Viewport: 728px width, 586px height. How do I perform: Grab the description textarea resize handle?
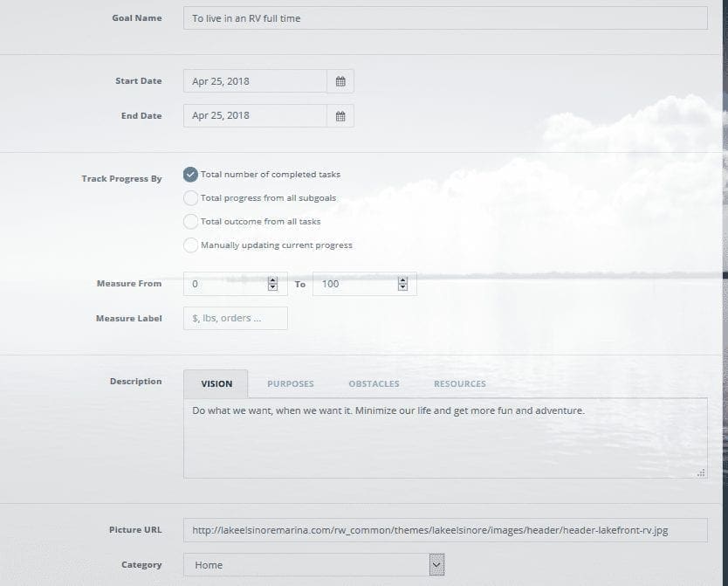[x=701, y=472]
